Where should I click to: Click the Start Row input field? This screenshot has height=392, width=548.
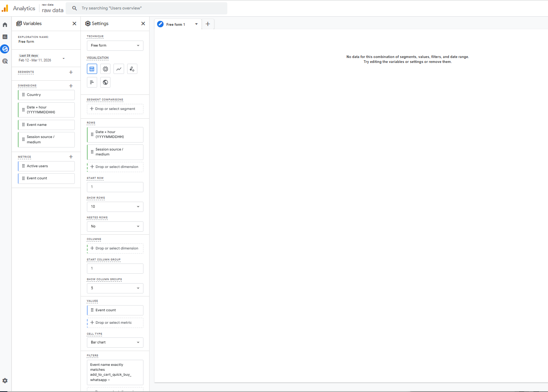click(115, 187)
